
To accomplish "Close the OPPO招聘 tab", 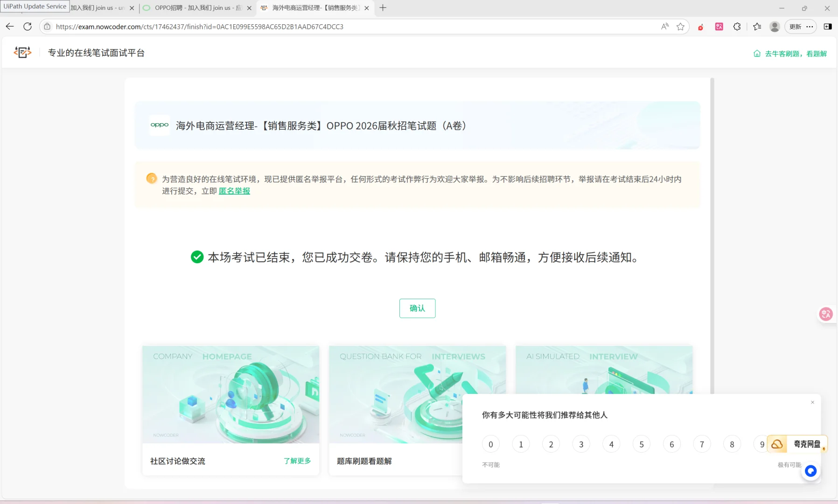I will (x=249, y=8).
